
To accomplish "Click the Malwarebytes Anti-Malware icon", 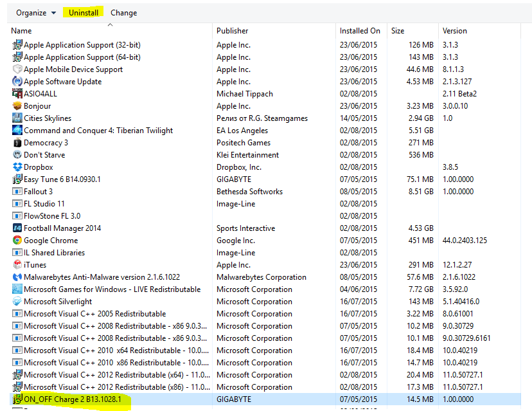I will [17, 277].
